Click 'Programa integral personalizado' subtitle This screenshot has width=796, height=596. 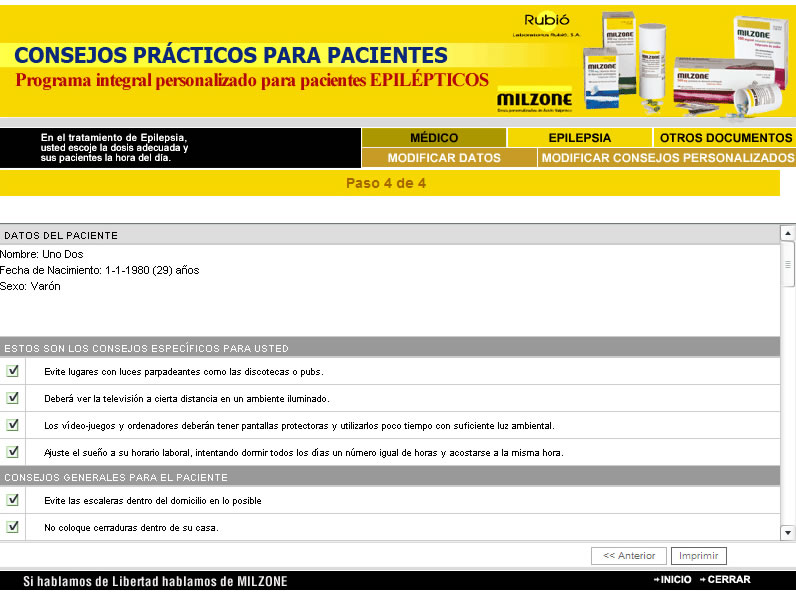coord(252,80)
